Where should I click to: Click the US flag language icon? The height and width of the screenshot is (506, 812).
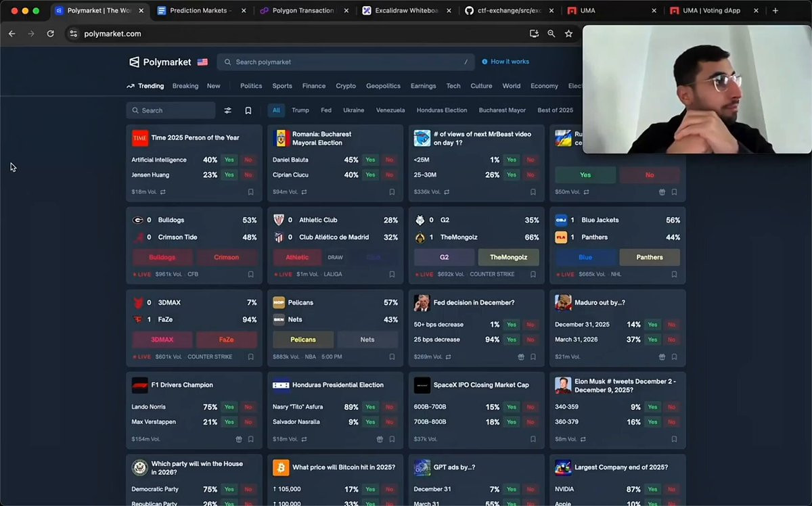[x=202, y=62]
